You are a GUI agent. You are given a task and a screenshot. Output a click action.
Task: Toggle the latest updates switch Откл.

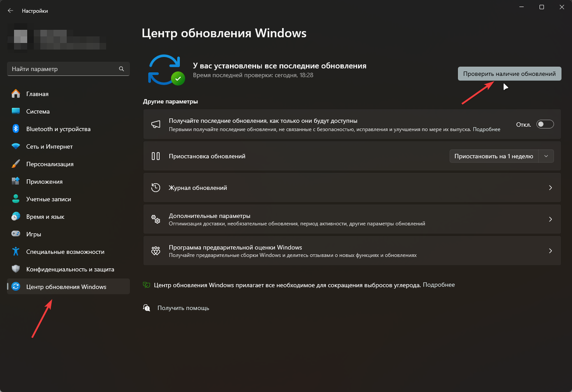tap(545, 124)
